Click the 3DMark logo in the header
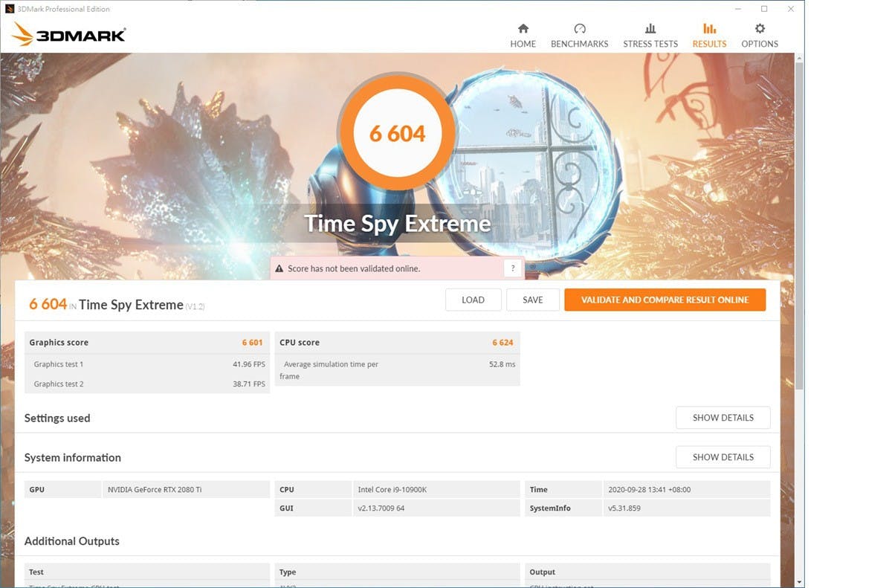 (68, 34)
